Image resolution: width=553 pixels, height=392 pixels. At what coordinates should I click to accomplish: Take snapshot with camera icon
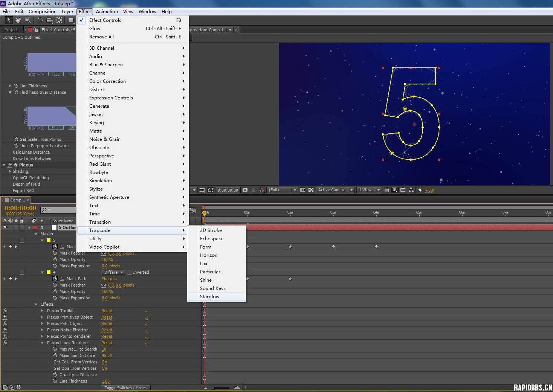245,190
